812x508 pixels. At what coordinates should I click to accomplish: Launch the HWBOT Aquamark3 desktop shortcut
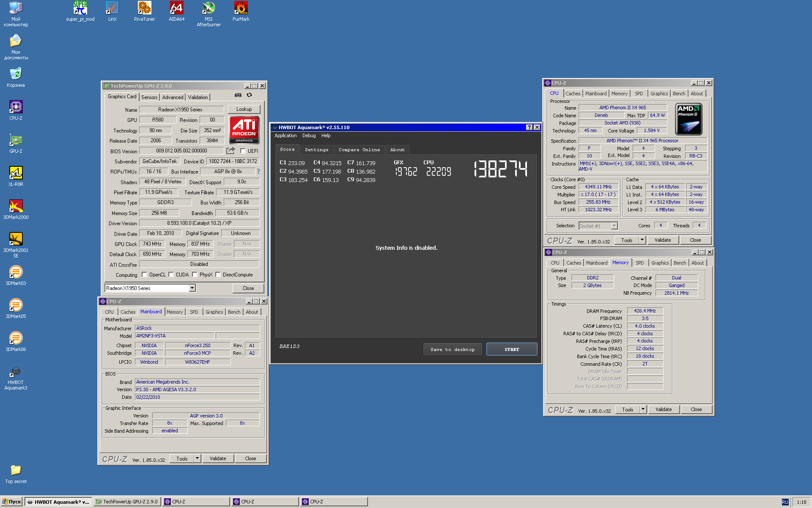point(16,378)
